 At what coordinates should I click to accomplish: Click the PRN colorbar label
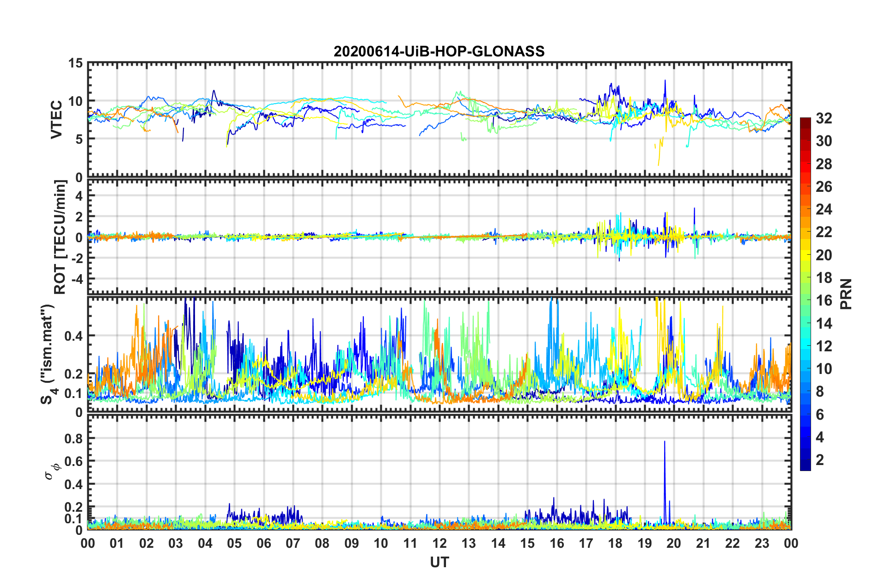pos(846,294)
